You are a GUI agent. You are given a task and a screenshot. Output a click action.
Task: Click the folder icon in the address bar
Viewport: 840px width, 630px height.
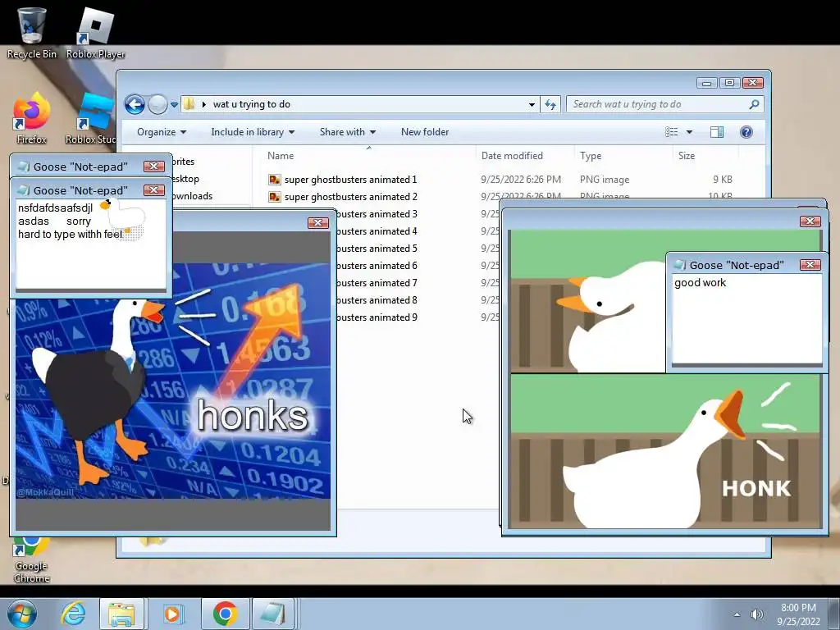pyautogui.click(x=189, y=104)
